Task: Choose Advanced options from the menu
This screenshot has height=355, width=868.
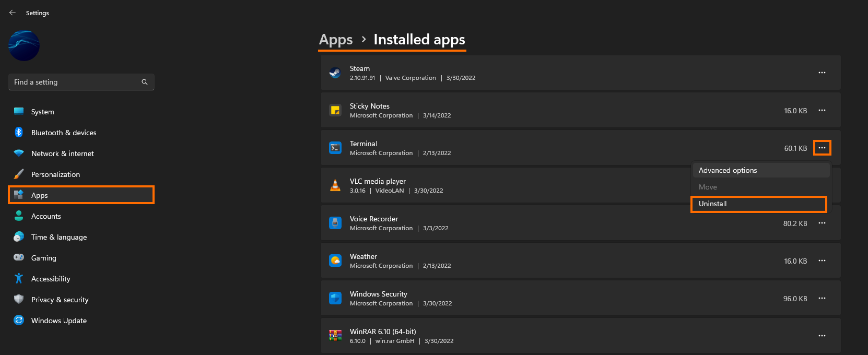Action: (761, 170)
